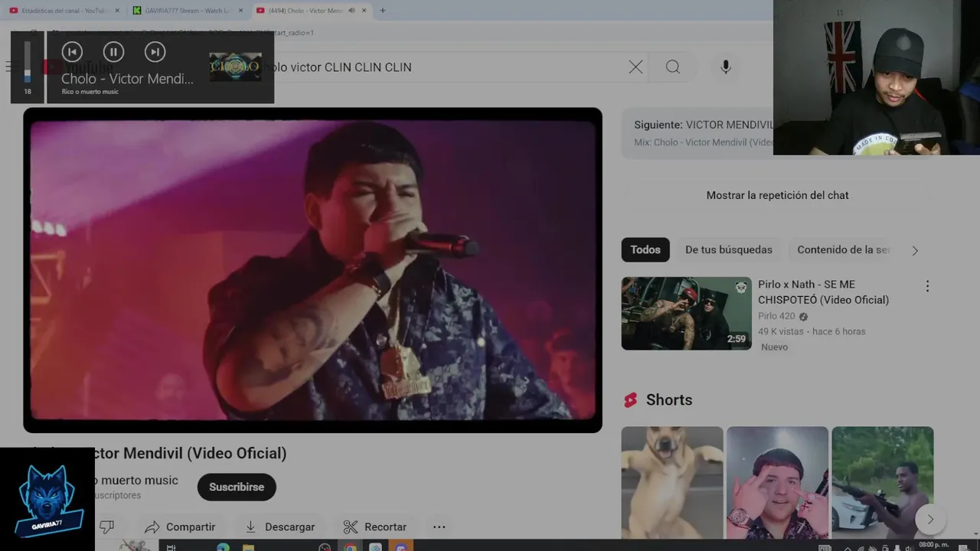Viewport: 980px width, 551px height.
Task: Open Task View from the taskbar
Action: pyautogui.click(x=171, y=548)
